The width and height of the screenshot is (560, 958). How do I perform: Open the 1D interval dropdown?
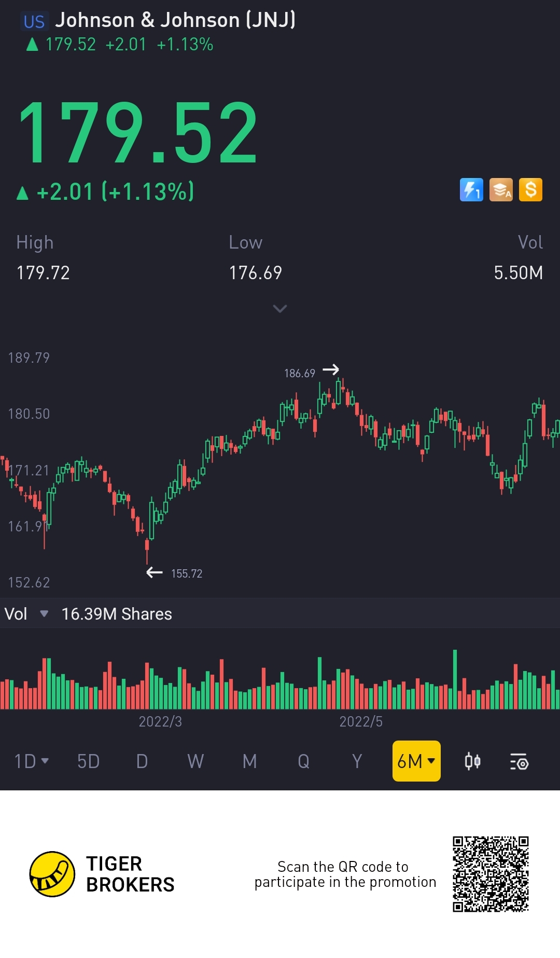[31, 761]
